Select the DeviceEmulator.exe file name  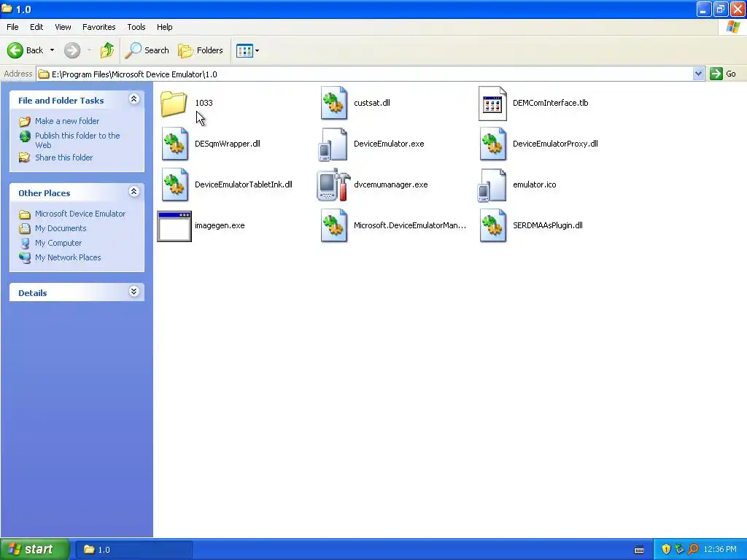[x=389, y=144]
